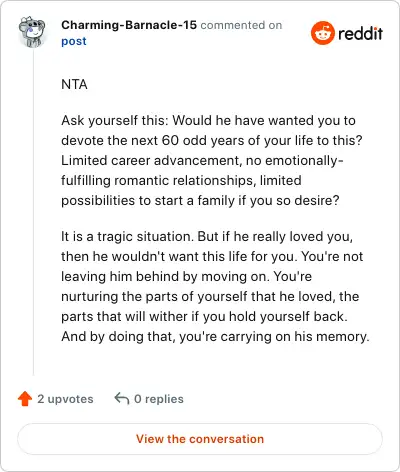The width and height of the screenshot is (400, 472).
Task: Click the "nurturing the parts of yourself" line
Action: (210, 297)
